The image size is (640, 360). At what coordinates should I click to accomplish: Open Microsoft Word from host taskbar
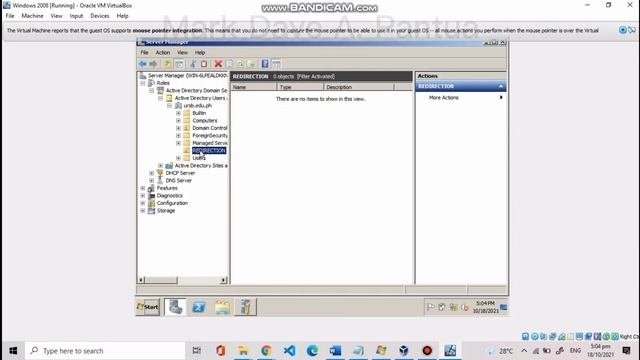335,351
